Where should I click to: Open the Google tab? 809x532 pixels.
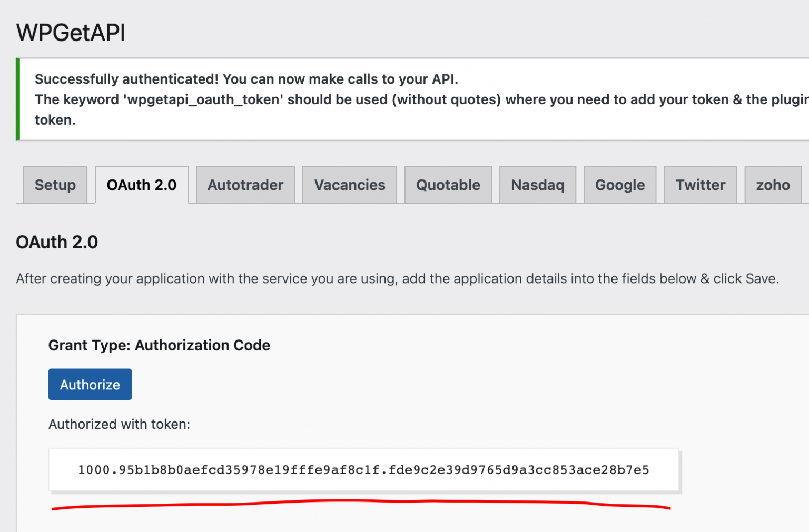pyautogui.click(x=619, y=185)
